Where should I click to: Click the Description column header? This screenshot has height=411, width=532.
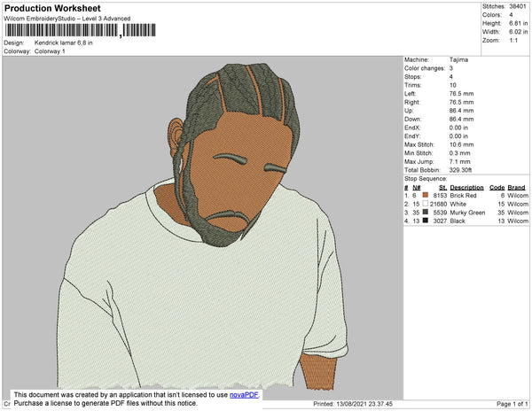coord(466,188)
